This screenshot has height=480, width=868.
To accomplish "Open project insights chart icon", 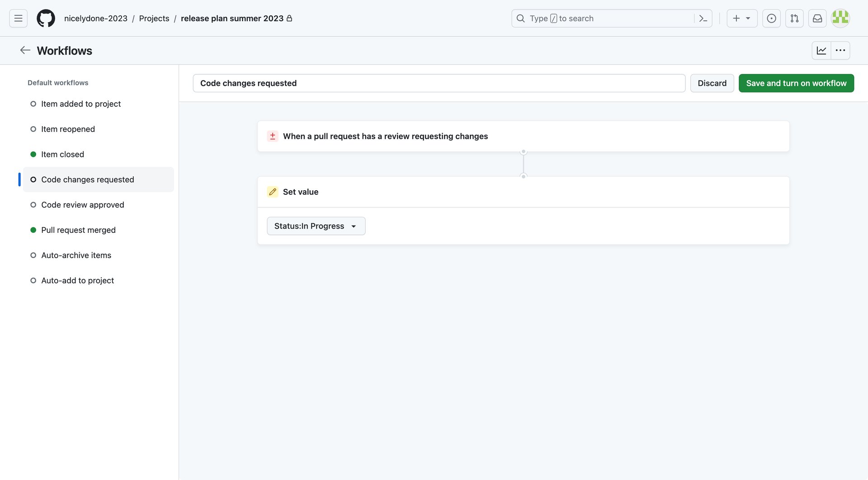I will [821, 50].
